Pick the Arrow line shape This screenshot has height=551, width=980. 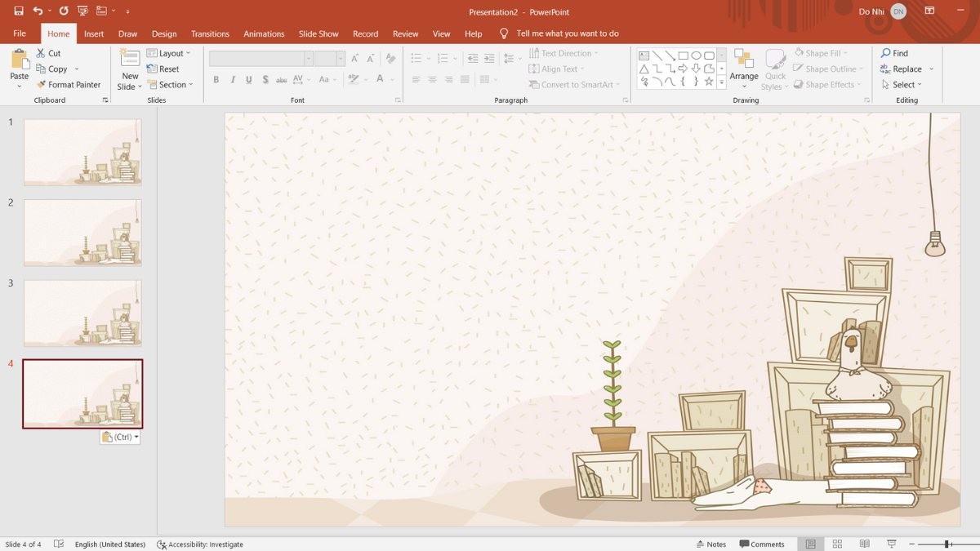click(670, 56)
